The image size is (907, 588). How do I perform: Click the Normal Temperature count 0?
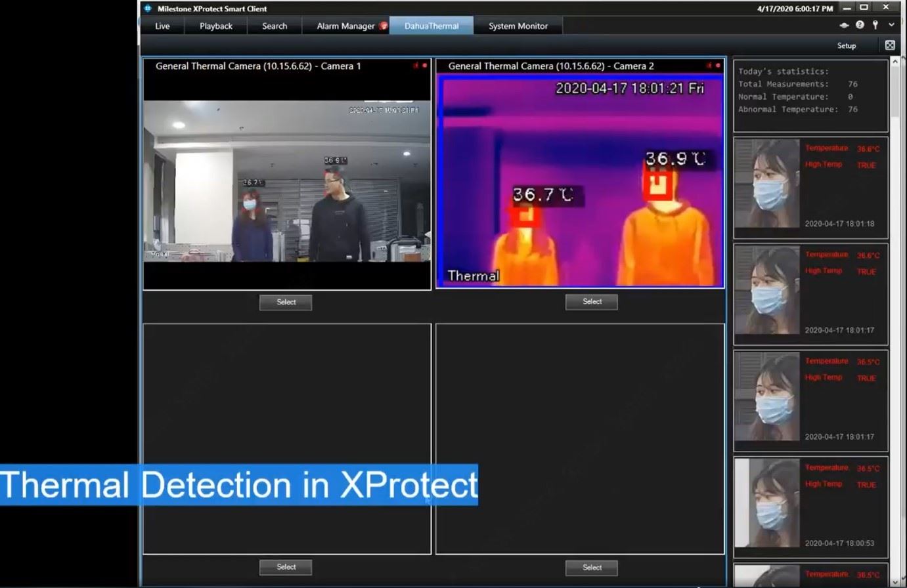pyautogui.click(x=850, y=96)
